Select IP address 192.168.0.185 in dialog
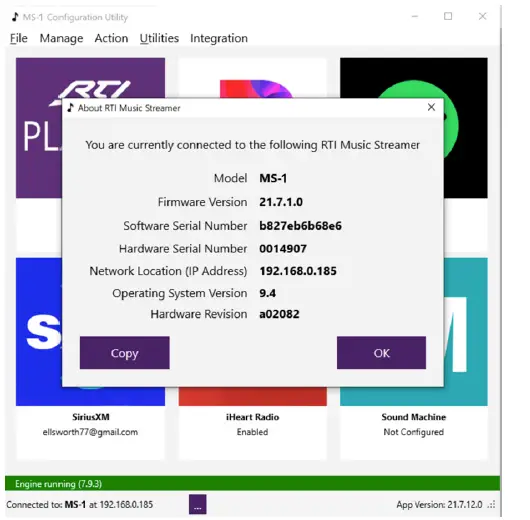 [298, 271]
